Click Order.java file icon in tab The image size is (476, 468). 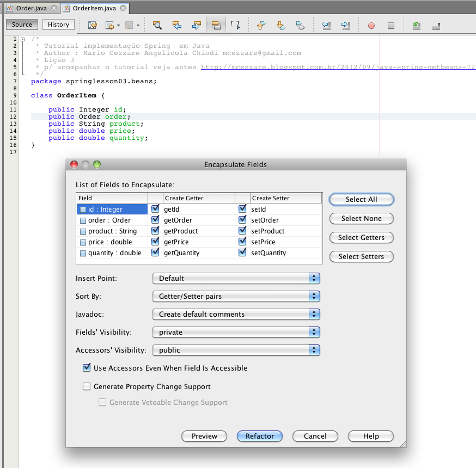(x=10, y=8)
